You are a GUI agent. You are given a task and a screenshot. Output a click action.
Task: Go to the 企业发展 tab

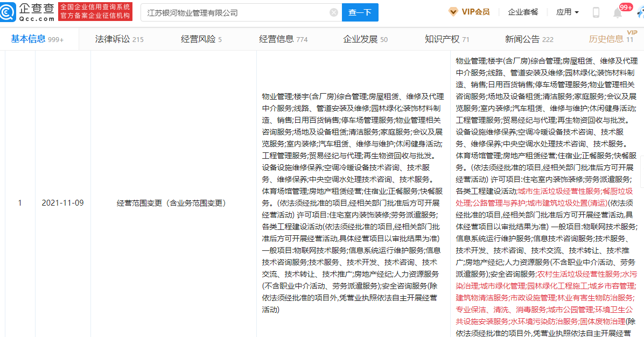[365, 39]
